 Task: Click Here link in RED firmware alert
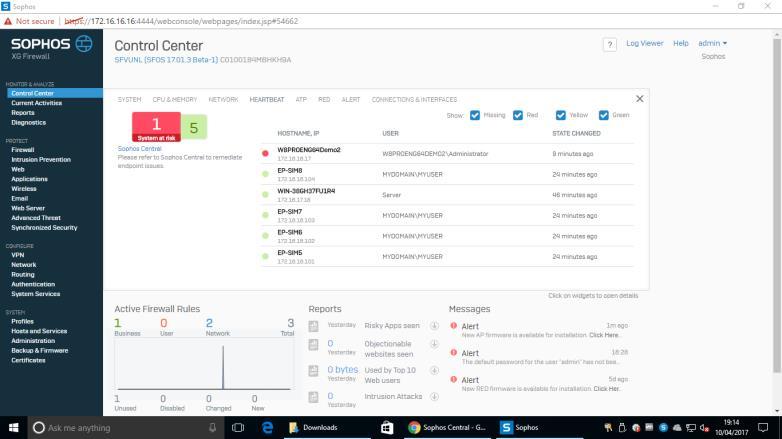(x=607, y=389)
